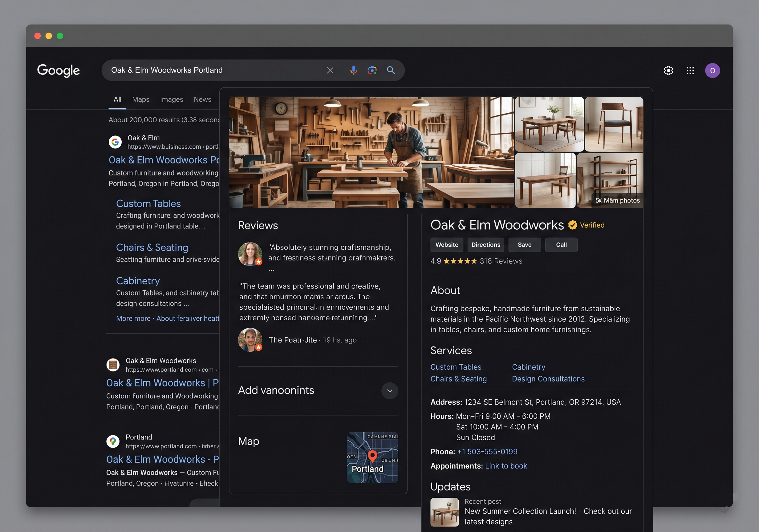Call the phone number +1 503-555-0199
759x532 pixels.
point(487,452)
